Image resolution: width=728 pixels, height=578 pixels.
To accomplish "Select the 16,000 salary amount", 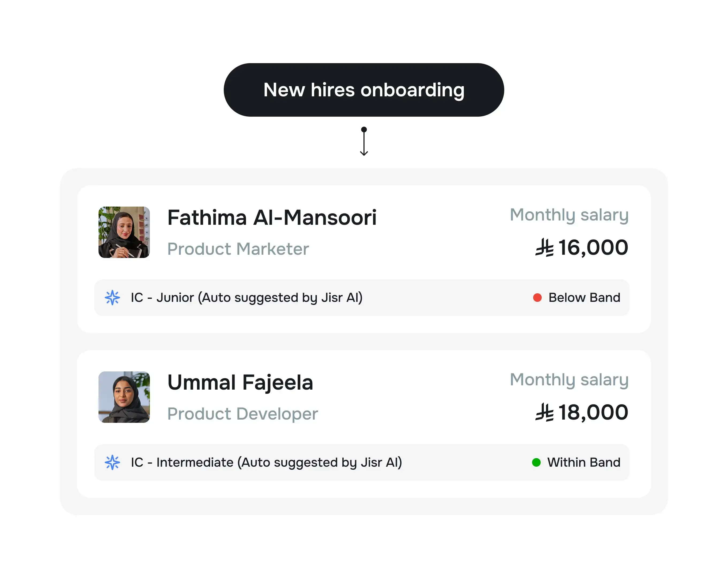I will pos(593,248).
